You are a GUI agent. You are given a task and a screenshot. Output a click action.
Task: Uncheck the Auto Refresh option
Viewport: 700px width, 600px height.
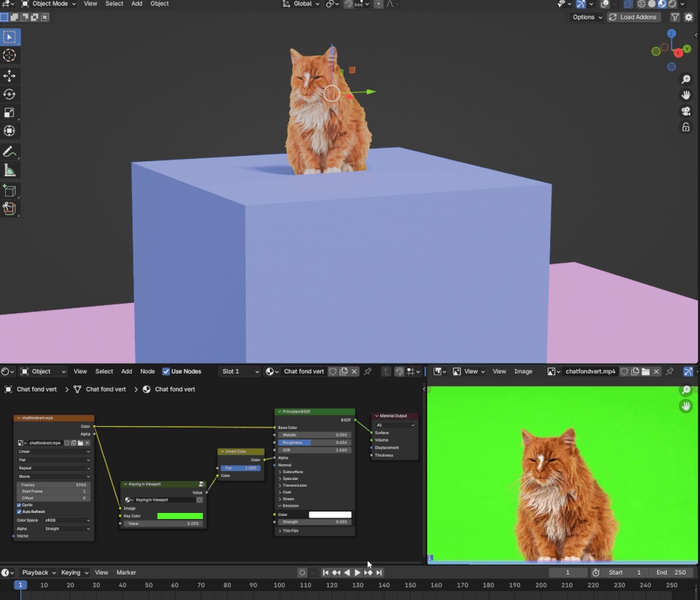click(19, 511)
